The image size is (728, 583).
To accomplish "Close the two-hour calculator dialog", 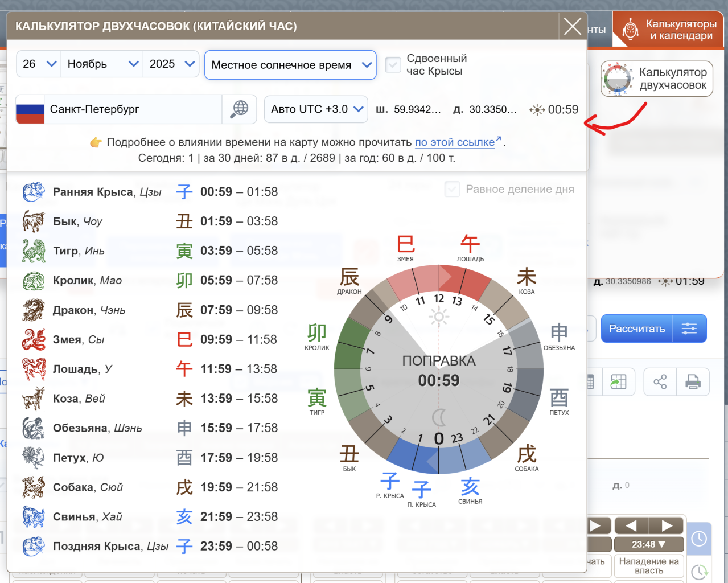I will pos(572,26).
